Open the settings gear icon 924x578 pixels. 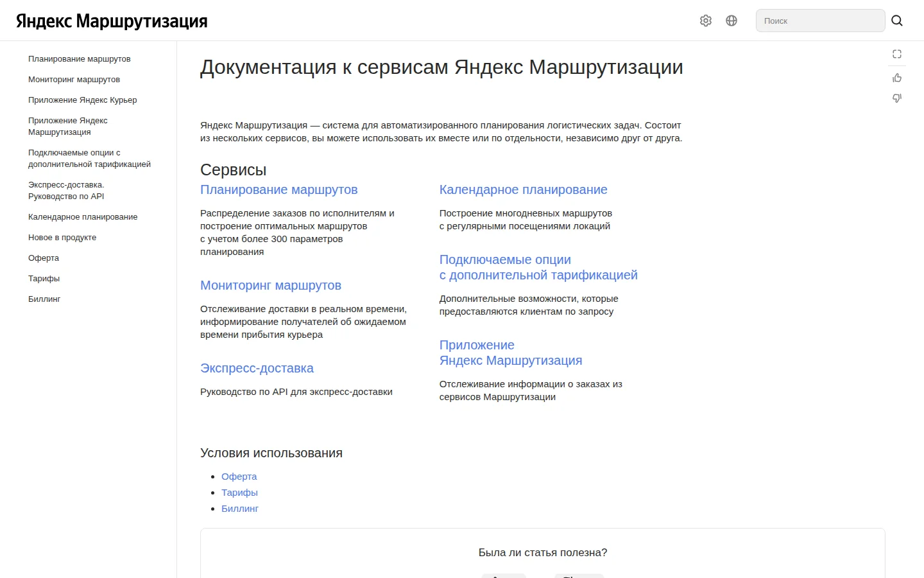pos(706,21)
